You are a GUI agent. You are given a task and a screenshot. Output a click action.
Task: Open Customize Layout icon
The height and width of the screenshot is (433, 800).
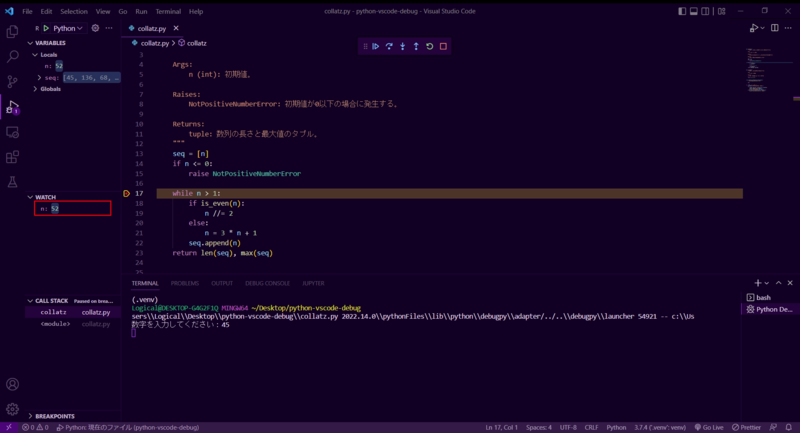(721, 11)
